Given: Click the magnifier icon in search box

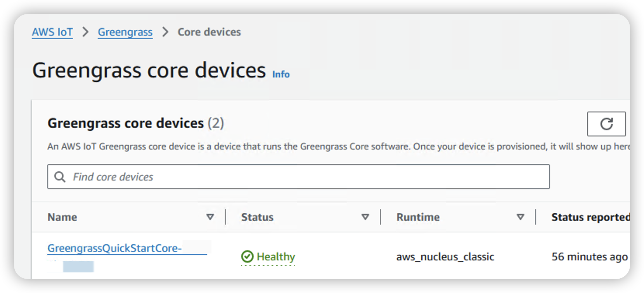Looking at the screenshot, I should (60, 177).
